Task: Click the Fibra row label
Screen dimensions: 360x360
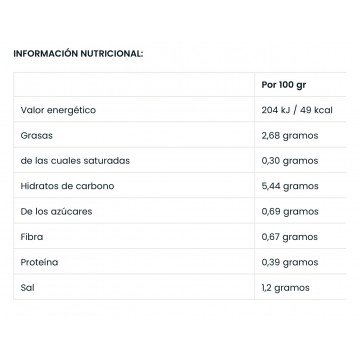Action: pyautogui.click(x=32, y=237)
